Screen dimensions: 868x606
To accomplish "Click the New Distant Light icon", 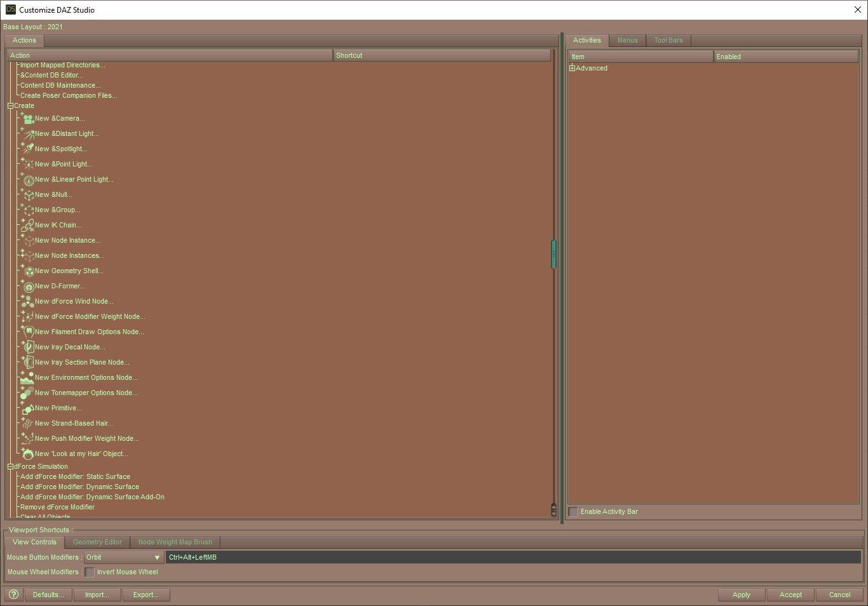I will tap(27, 133).
